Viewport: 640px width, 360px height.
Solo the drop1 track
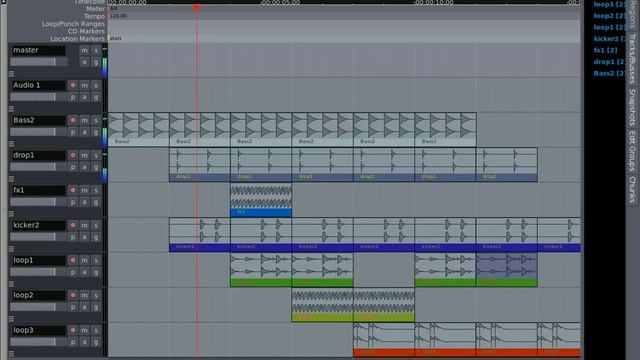coord(96,155)
